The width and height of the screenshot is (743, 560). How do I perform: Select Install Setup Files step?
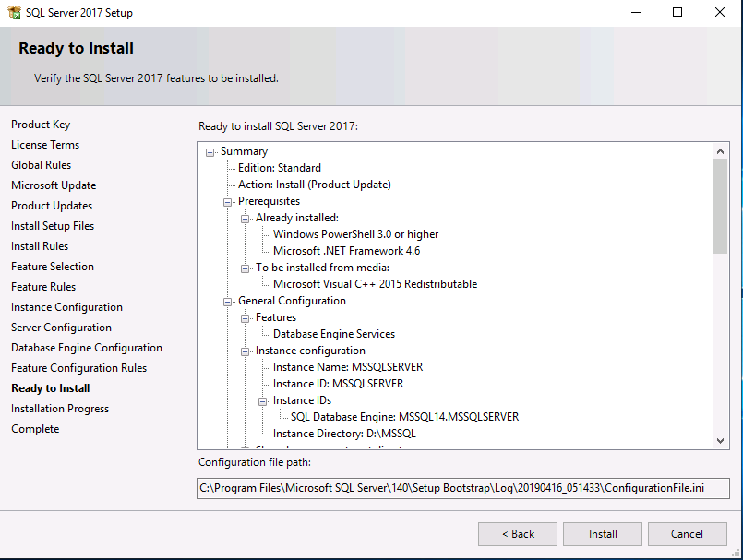click(x=53, y=226)
